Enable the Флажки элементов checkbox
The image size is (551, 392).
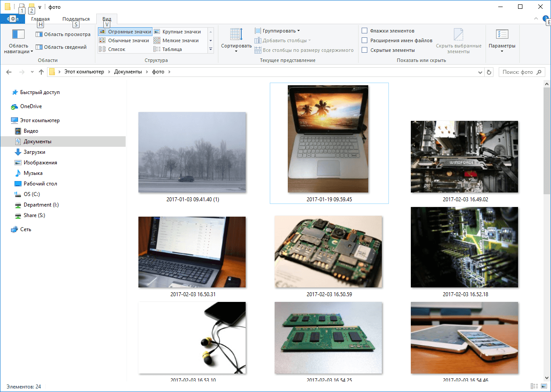point(364,31)
